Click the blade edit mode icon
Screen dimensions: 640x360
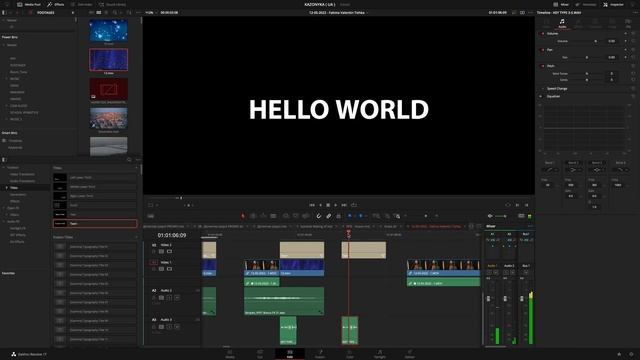pyautogui.click(x=273, y=216)
